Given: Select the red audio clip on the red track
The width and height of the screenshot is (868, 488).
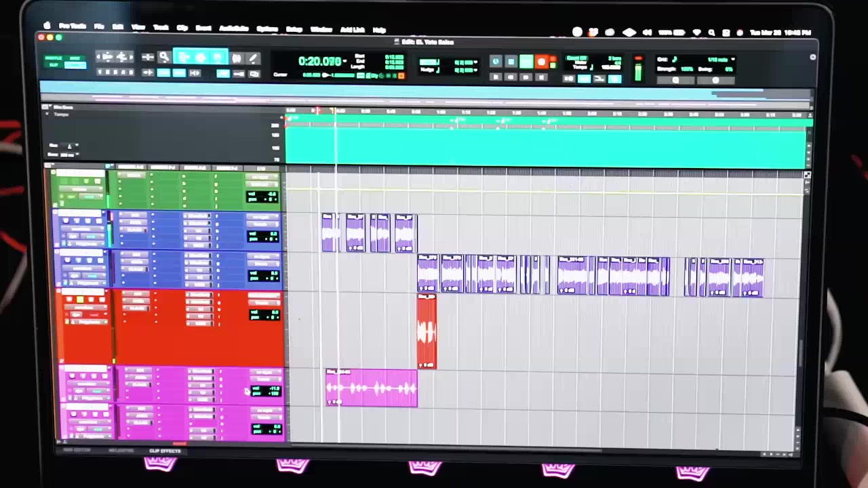Looking at the screenshot, I should click(427, 331).
